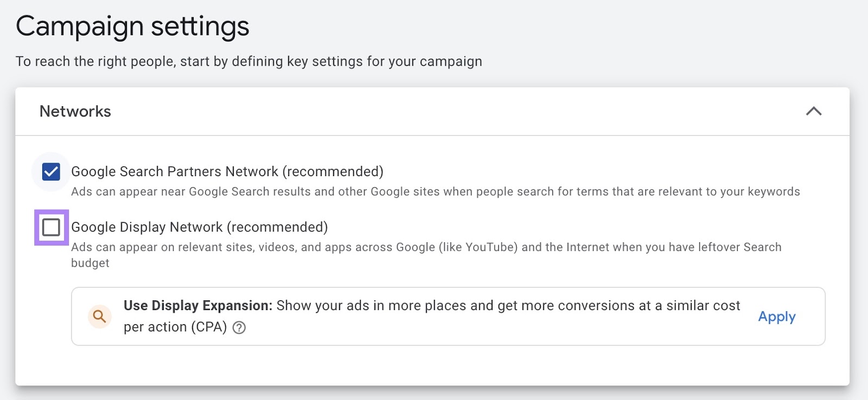Uncheck Google Search Partners Network checkbox
The image size is (868, 400).
(51, 172)
